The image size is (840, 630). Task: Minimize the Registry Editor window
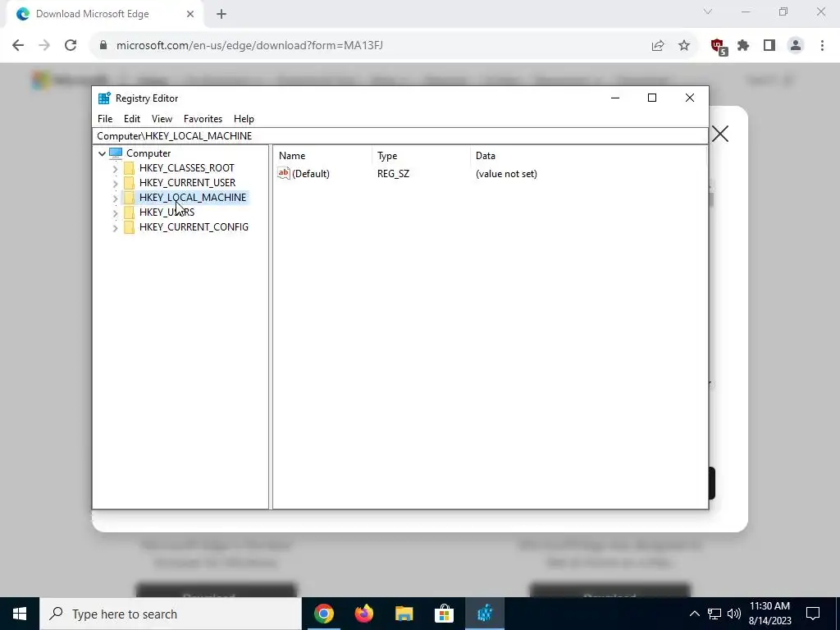(615, 98)
